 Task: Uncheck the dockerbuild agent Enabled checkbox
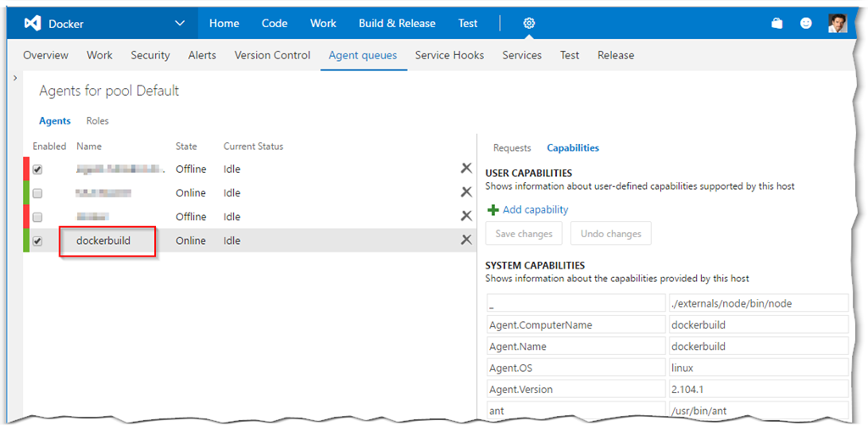(37, 241)
